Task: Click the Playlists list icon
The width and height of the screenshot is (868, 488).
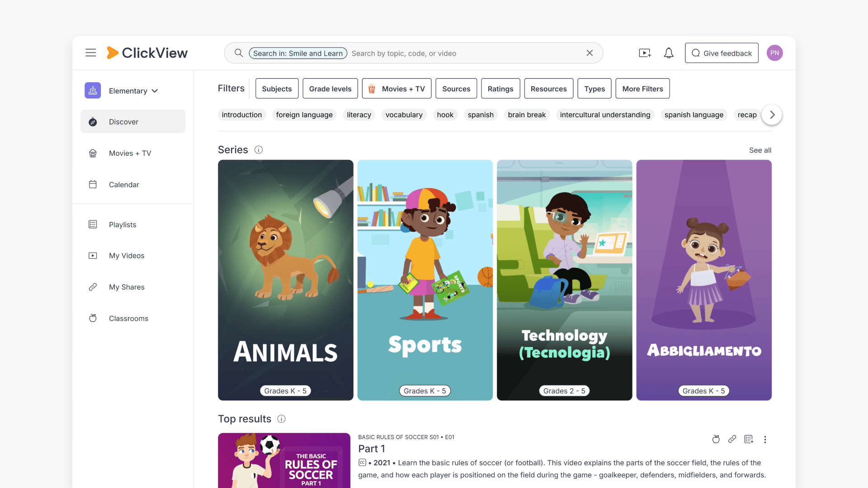Action: [x=93, y=225]
